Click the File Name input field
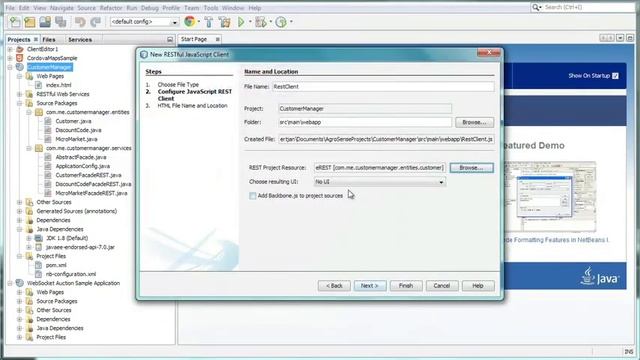Screen dimensions: 640x360 point(383,87)
